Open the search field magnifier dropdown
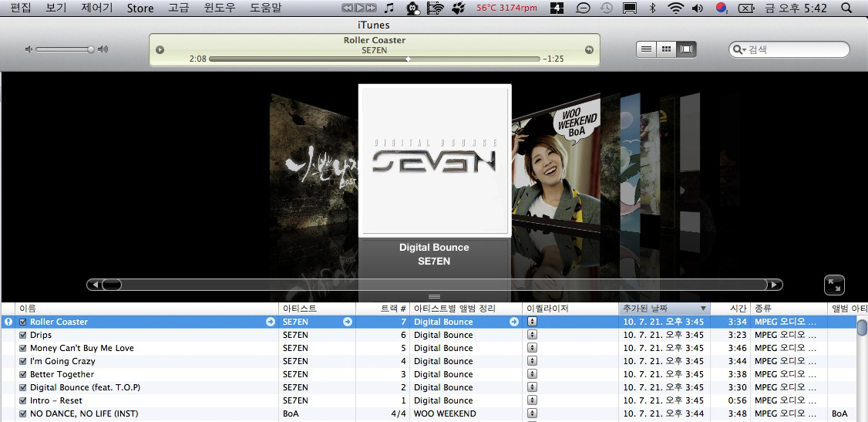Screen dimensions: 868x422 pyautogui.click(x=739, y=50)
